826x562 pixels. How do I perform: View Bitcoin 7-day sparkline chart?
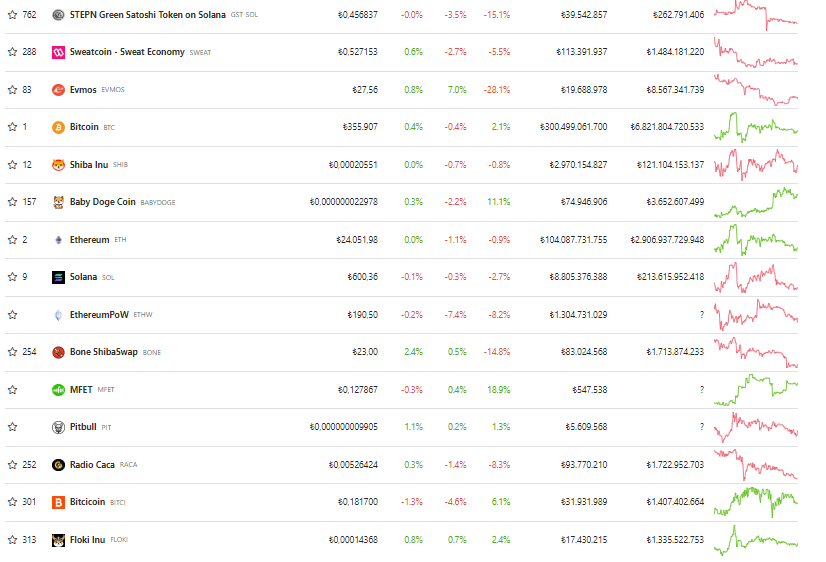[x=756, y=127]
